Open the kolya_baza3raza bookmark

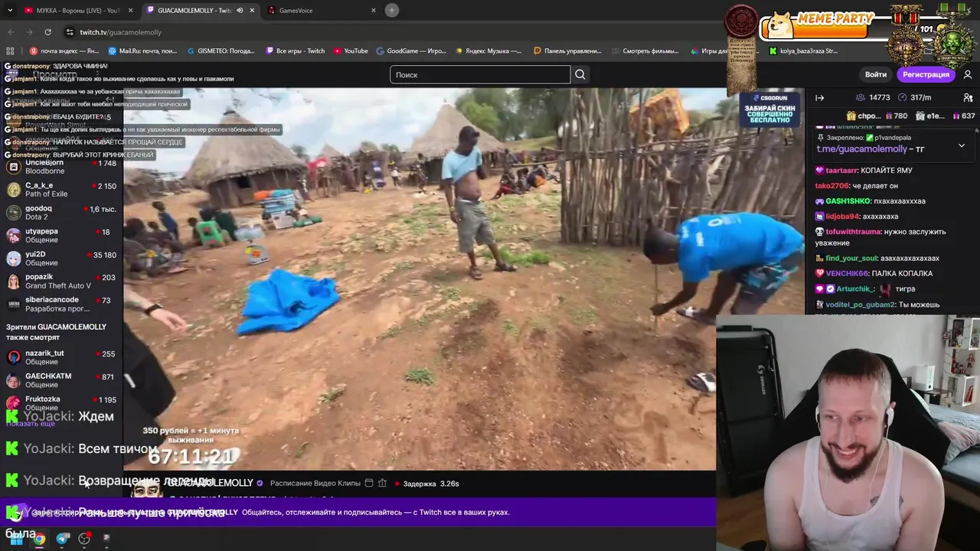pos(803,51)
